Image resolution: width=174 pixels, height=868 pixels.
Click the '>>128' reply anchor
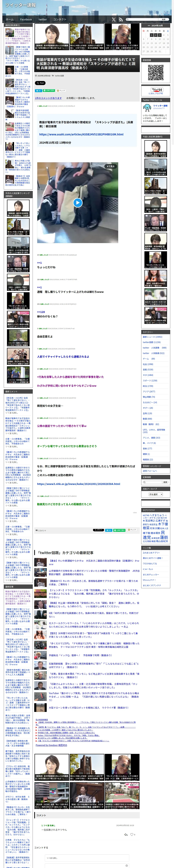coord(41,312)
